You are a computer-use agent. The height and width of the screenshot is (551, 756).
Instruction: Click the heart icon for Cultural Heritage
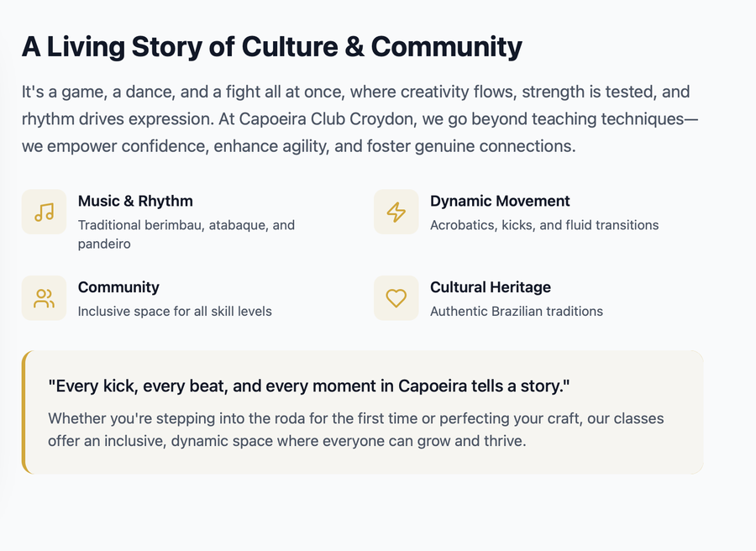396,298
